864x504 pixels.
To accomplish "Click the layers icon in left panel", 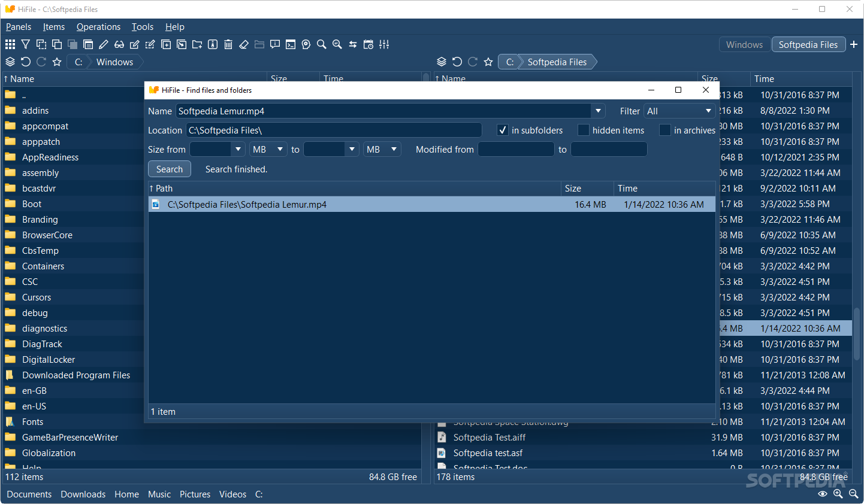I will click(10, 62).
